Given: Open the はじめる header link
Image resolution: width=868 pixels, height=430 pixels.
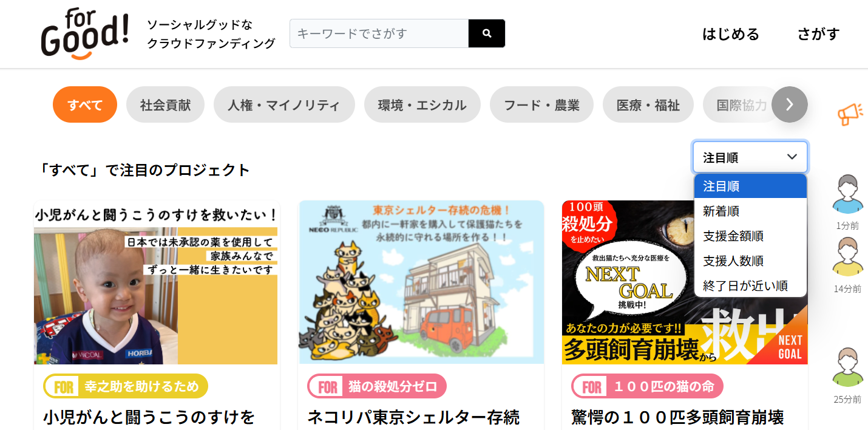Looking at the screenshot, I should point(731,34).
